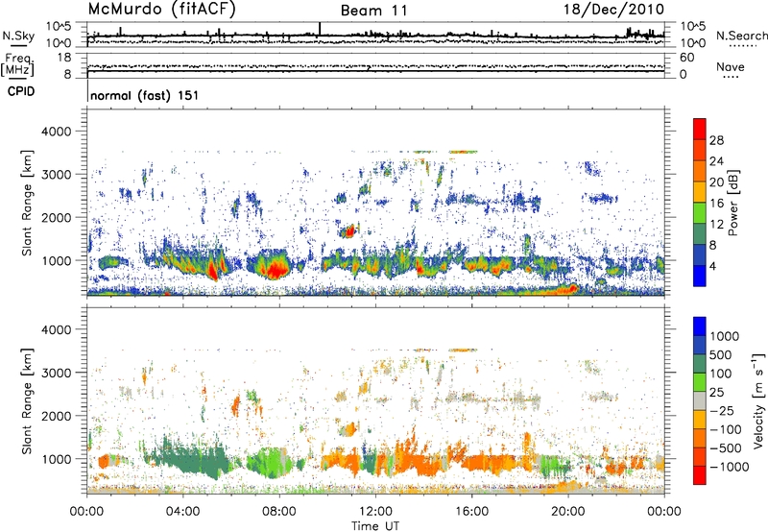Click the "60" tick on the Nave axis
The width and height of the screenshot is (768, 532).
click(686, 58)
